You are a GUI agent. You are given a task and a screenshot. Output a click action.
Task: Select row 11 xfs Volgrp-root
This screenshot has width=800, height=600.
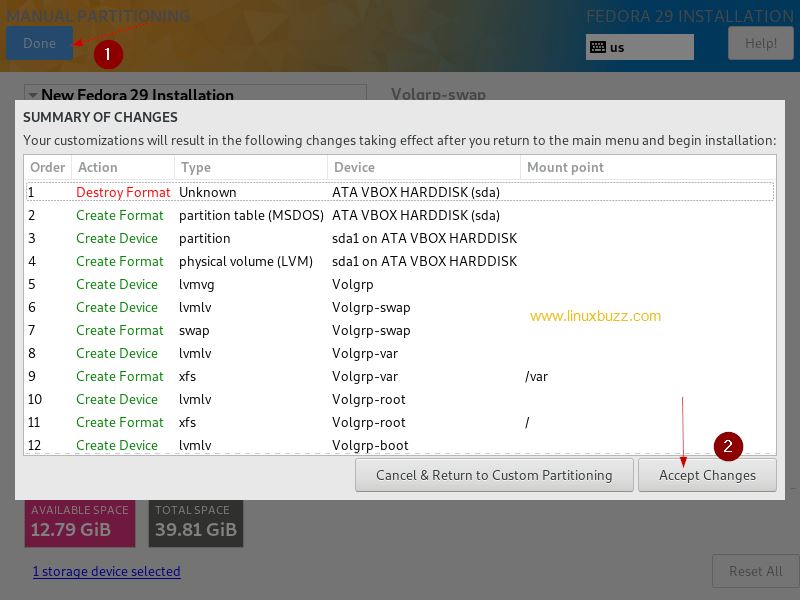click(400, 422)
